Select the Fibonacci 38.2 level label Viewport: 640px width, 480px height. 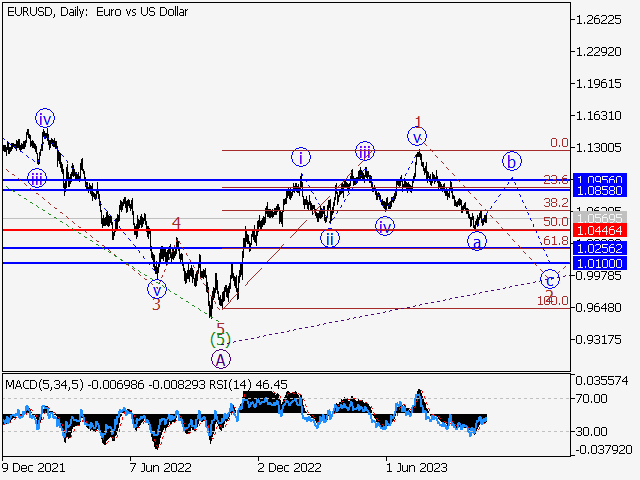pyautogui.click(x=556, y=202)
